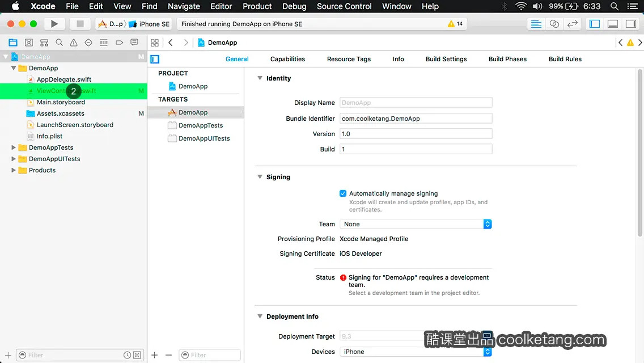This screenshot has width=644, height=363.
Task: Show the assistant editor
Action: coord(554,24)
